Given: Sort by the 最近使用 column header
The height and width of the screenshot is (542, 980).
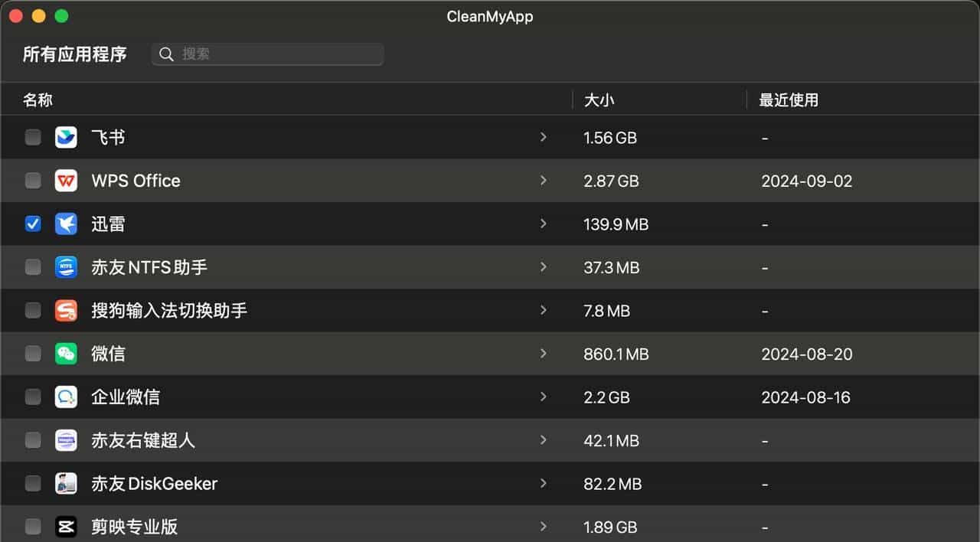Looking at the screenshot, I should (x=789, y=100).
